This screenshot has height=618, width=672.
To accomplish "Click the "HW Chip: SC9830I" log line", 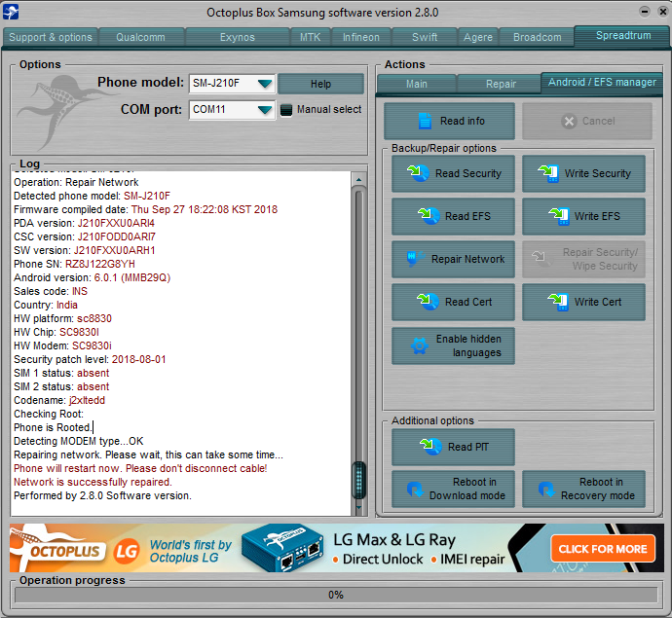I will tap(56, 332).
